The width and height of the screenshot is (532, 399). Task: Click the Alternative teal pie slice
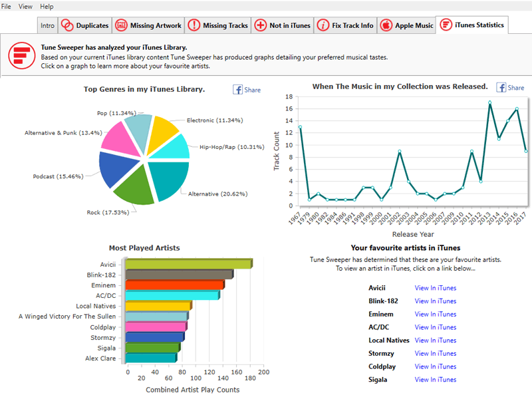[x=170, y=178]
